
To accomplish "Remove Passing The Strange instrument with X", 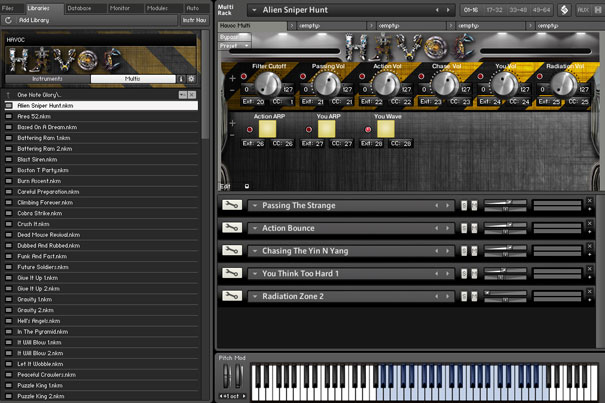I will [x=591, y=201].
